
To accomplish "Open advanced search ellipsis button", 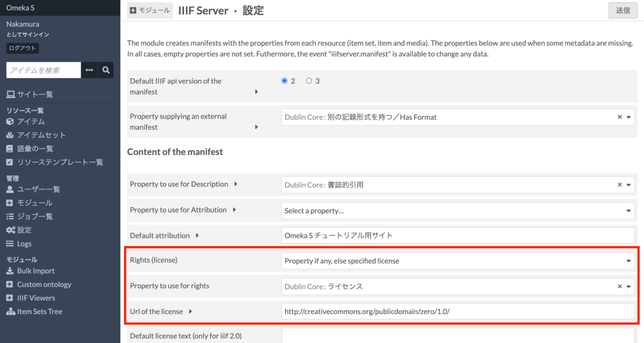I will [89, 70].
